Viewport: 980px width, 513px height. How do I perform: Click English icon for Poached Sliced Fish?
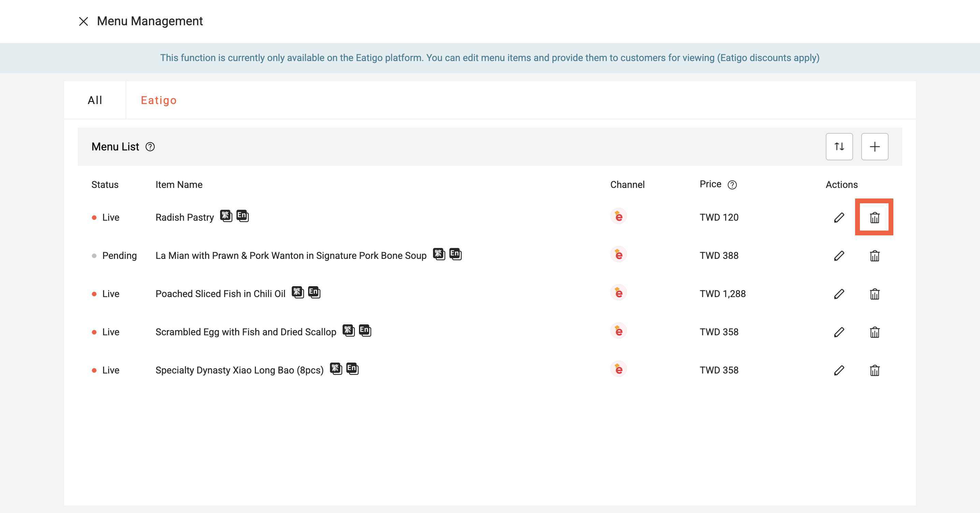[314, 292]
